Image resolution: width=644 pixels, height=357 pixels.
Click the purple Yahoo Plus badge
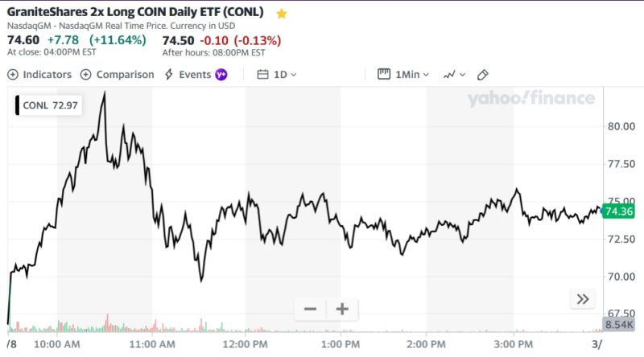[x=221, y=75]
